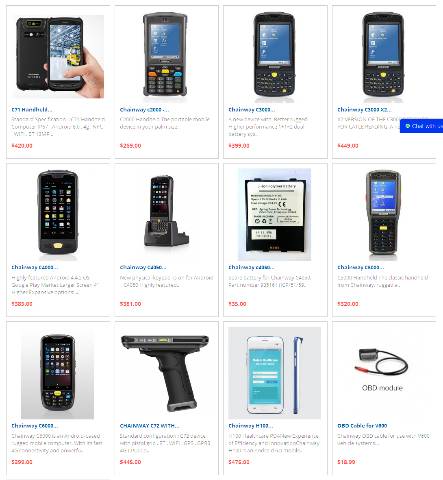The image size is (443, 480).
Task: Open the Android touchscreen device priced $380.00
Action: [x=58, y=213]
